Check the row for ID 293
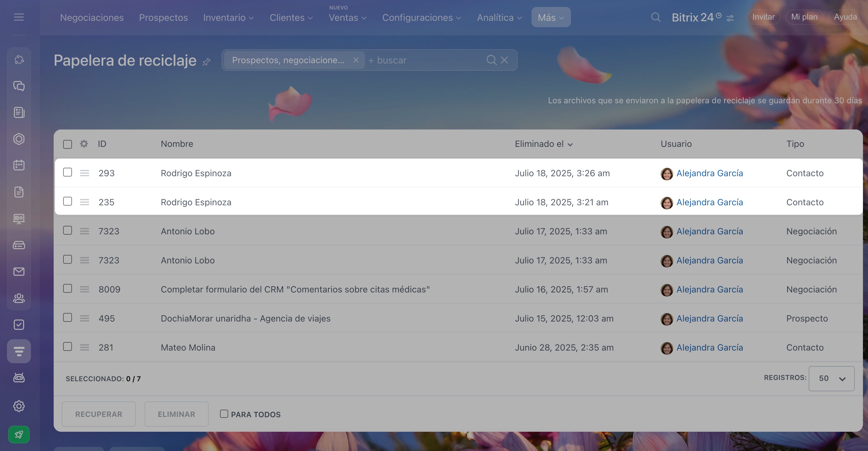 coord(68,172)
